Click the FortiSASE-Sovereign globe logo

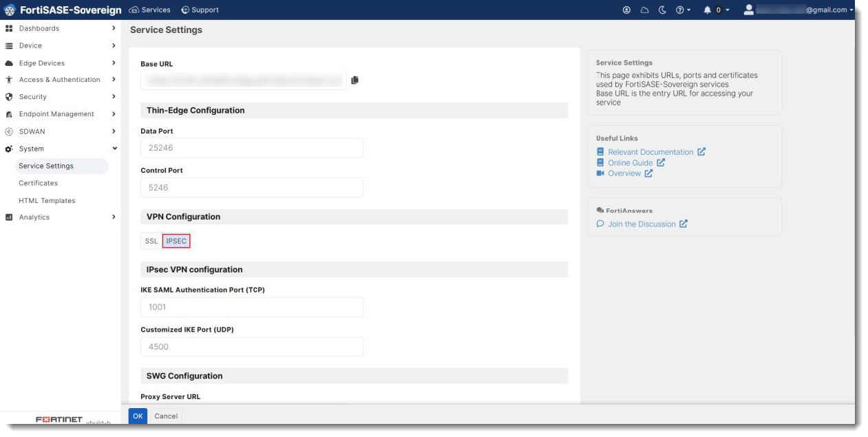click(9, 10)
